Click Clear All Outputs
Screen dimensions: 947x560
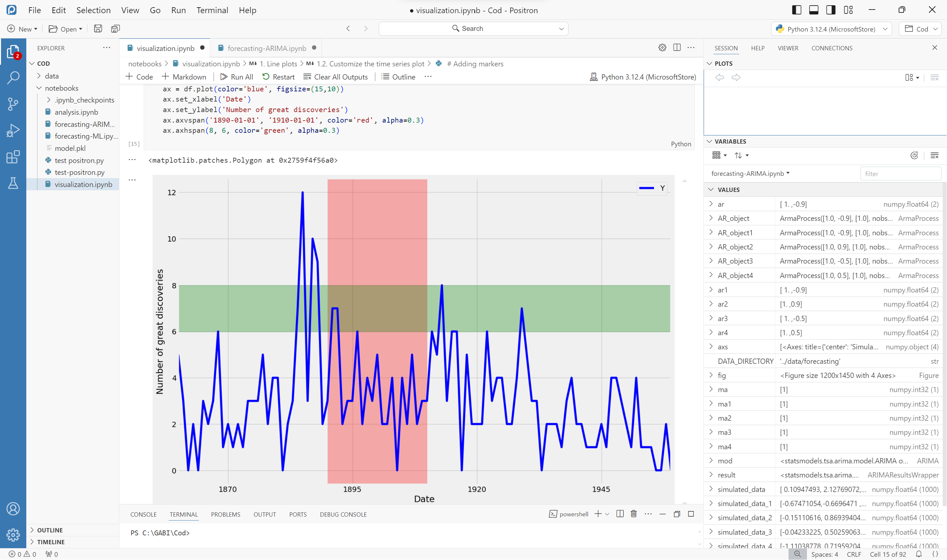(335, 77)
